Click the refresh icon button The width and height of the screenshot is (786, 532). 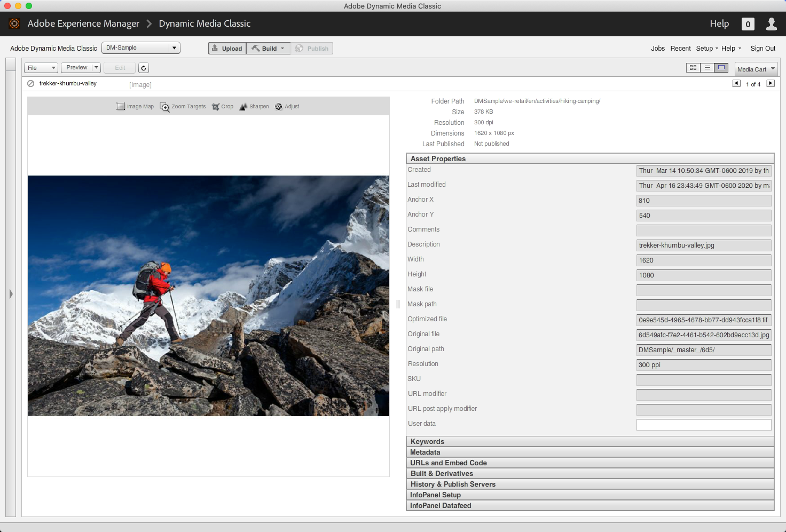(x=144, y=68)
